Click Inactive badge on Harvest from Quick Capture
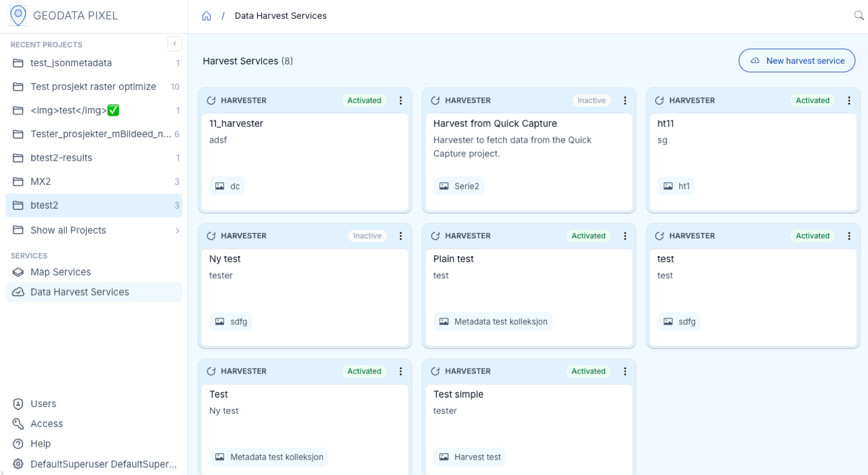Screen dimensions: 868x475 click(591, 101)
